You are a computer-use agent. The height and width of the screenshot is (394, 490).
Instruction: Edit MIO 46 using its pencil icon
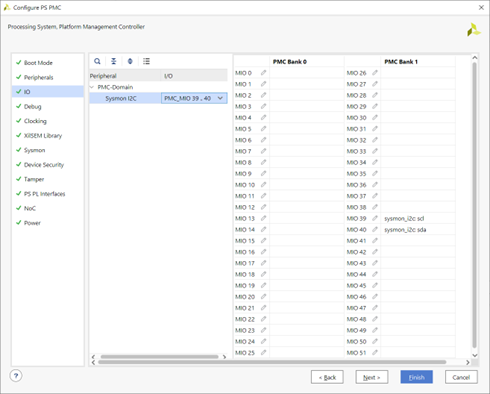point(375,297)
